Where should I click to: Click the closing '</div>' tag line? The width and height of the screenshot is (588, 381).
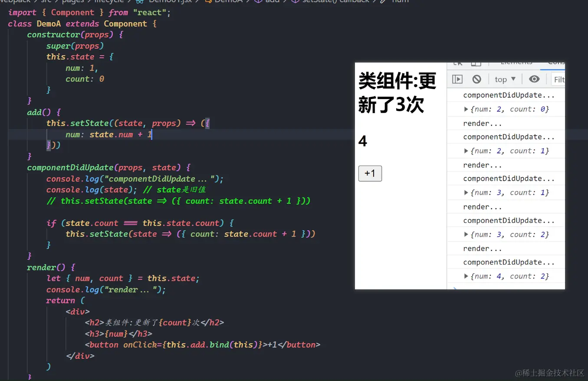coord(80,356)
